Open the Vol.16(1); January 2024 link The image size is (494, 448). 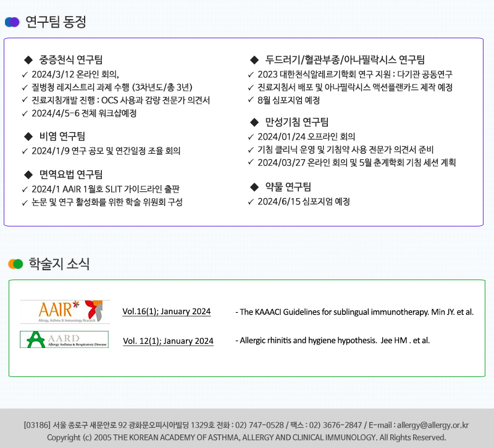click(167, 312)
